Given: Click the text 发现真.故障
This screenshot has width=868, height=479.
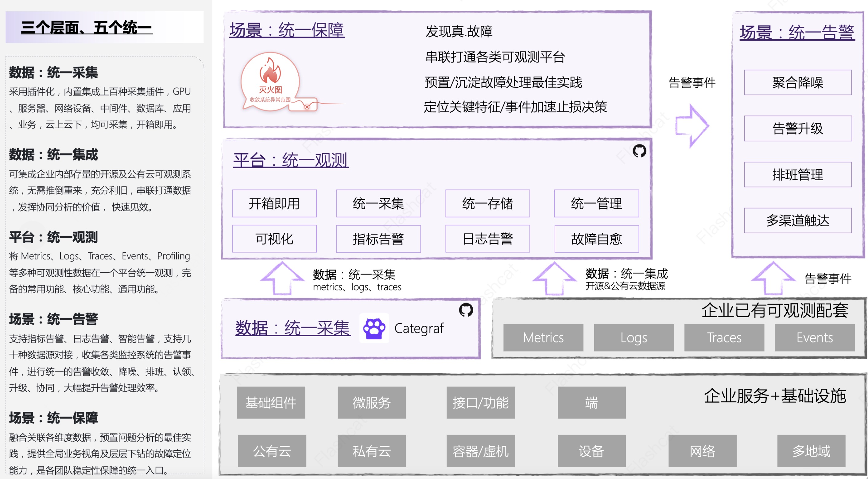Looking at the screenshot, I should point(459,31).
